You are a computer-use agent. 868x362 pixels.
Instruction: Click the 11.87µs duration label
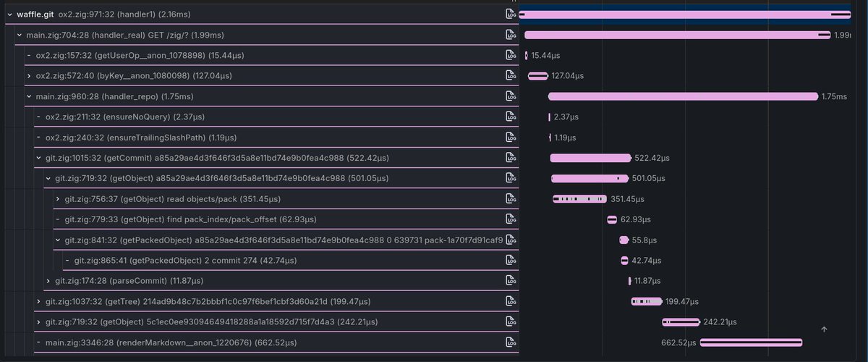point(649,281)
